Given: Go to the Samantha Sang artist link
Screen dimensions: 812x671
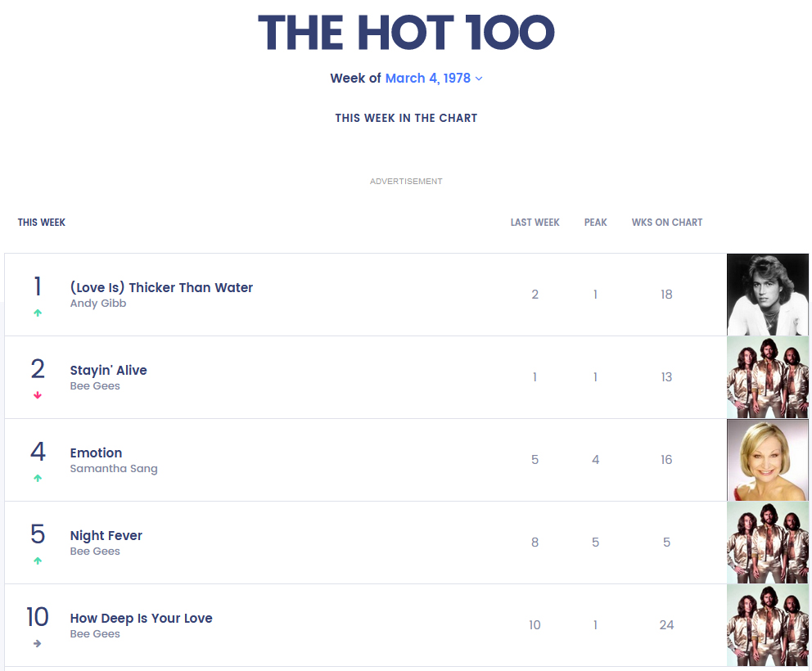Looking at the screenshot, I should (114, 469).
